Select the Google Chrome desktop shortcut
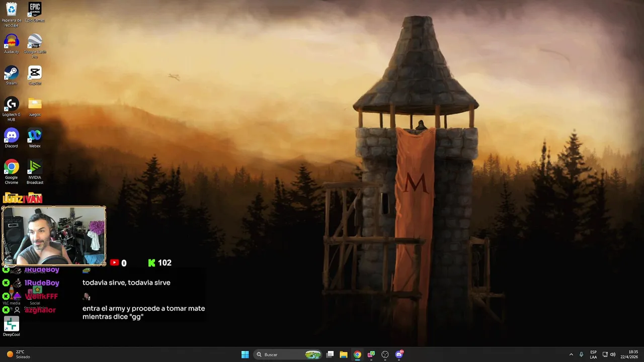Image resolution: width=644 pixels, height=362 pixels. click(11, 172)
